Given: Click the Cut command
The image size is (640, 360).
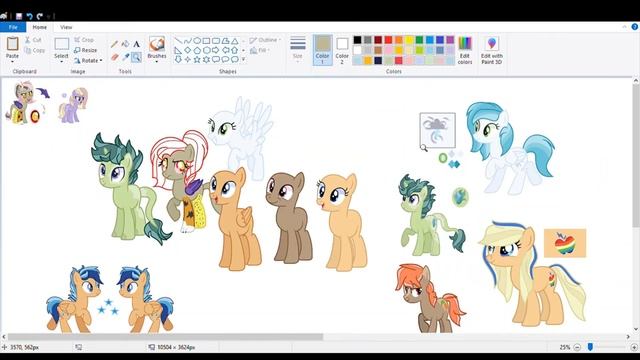Looking at the screenshot, I should tap(33, 40).
